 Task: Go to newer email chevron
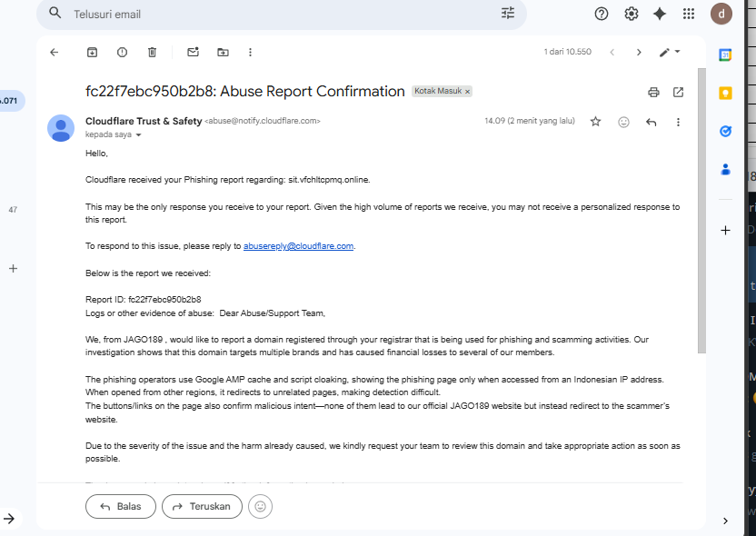coord(612,52)
